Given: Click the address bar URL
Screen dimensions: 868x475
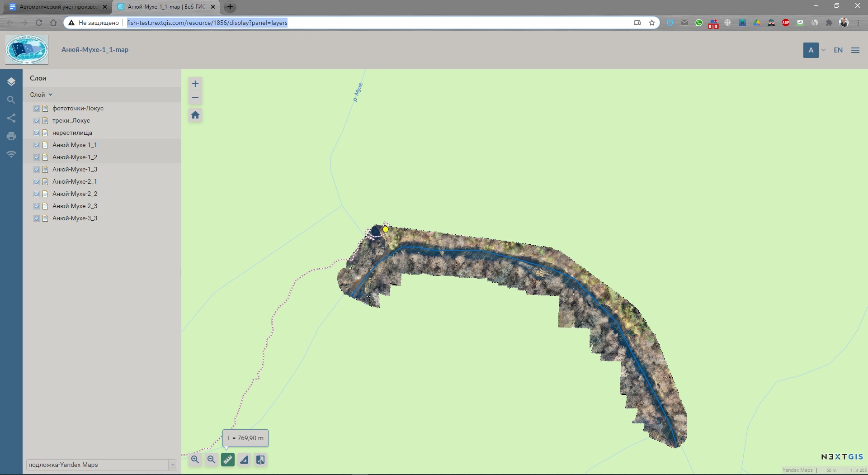Looking at the screenshot, I should point(208,23).
